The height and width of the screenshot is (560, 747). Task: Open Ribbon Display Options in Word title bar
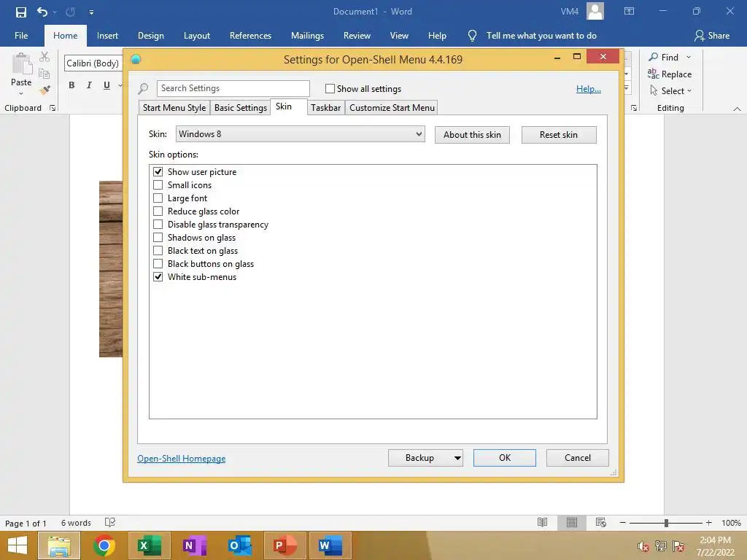(629, 12)
